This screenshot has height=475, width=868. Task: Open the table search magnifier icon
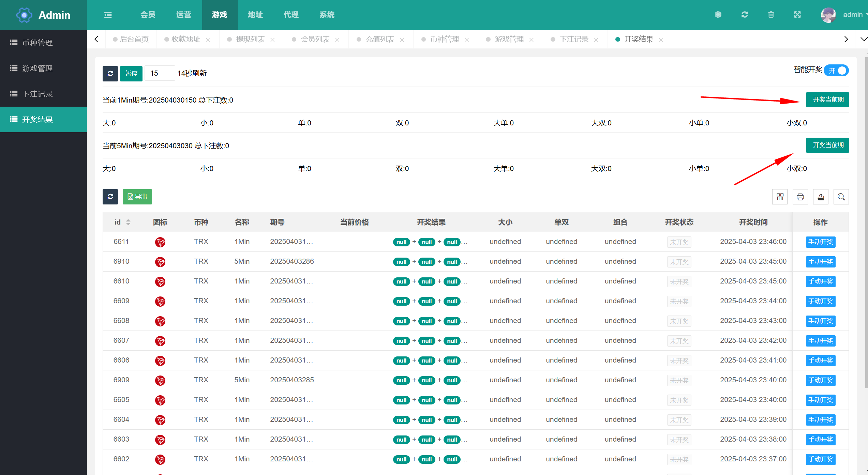pos(841,197)
